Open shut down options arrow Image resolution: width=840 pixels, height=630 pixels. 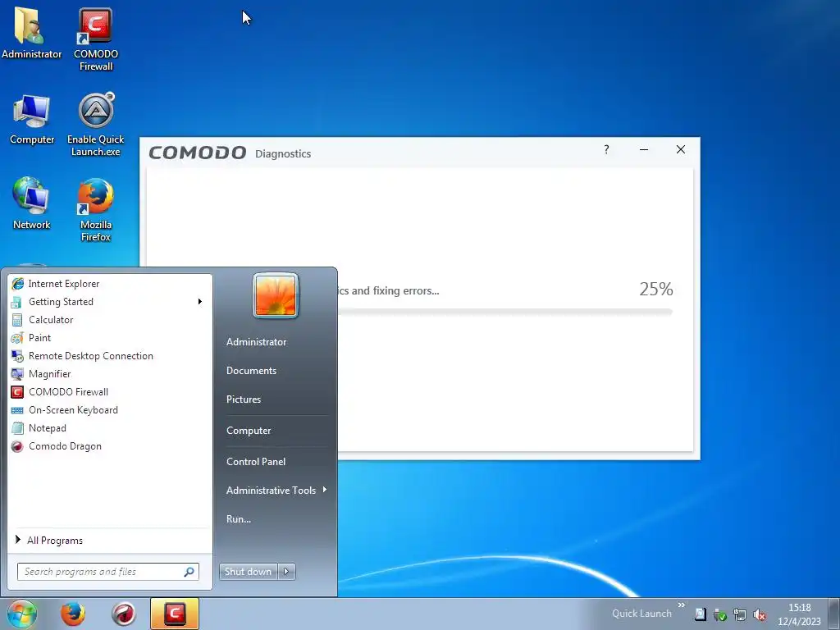point(286,572)
